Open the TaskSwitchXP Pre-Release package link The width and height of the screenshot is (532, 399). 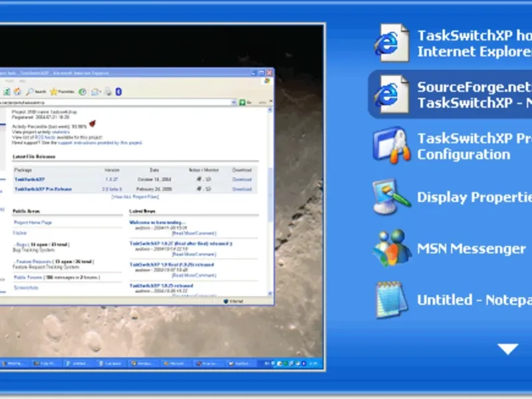[43, 189]
